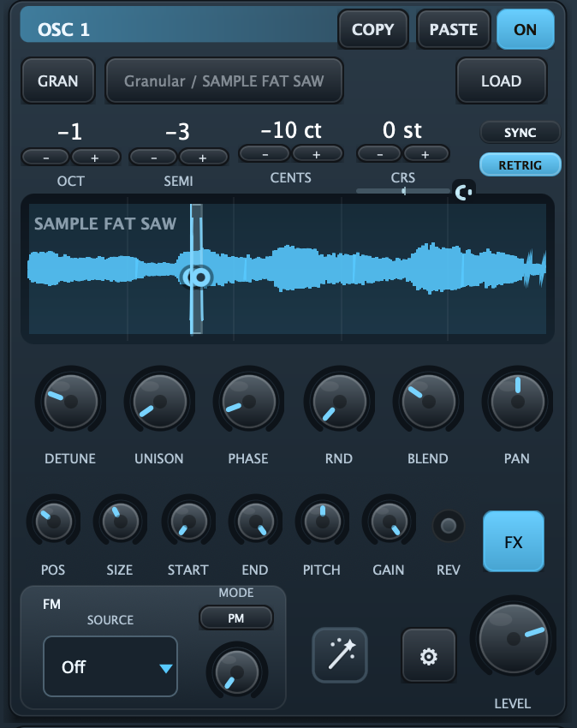
Task: Increase CRS with plus button
Action: (x=425, y=154)
